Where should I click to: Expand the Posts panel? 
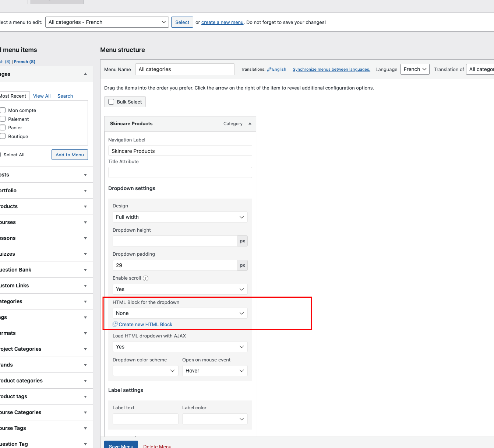tap(85, 175)
